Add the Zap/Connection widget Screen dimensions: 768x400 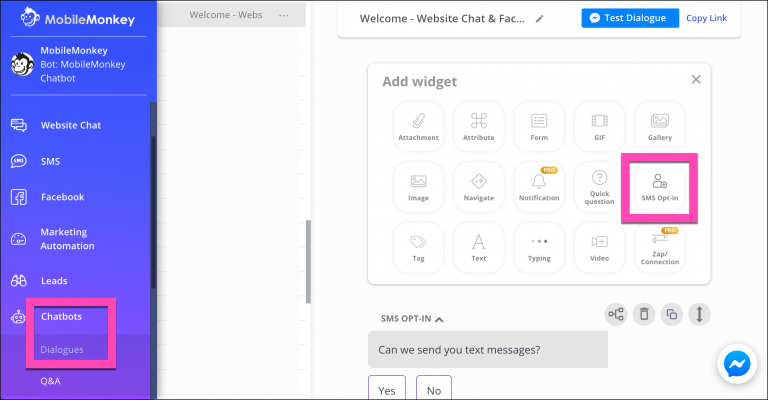point(660,247)
